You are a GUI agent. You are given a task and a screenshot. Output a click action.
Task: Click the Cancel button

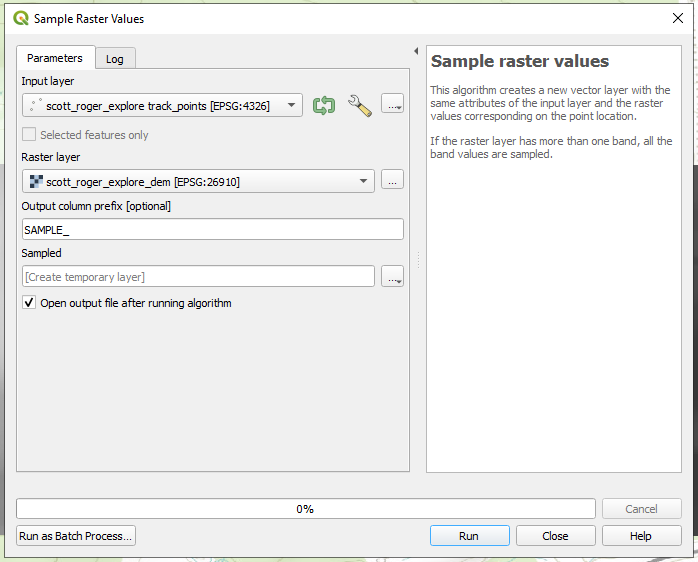[x=641, y=509]
